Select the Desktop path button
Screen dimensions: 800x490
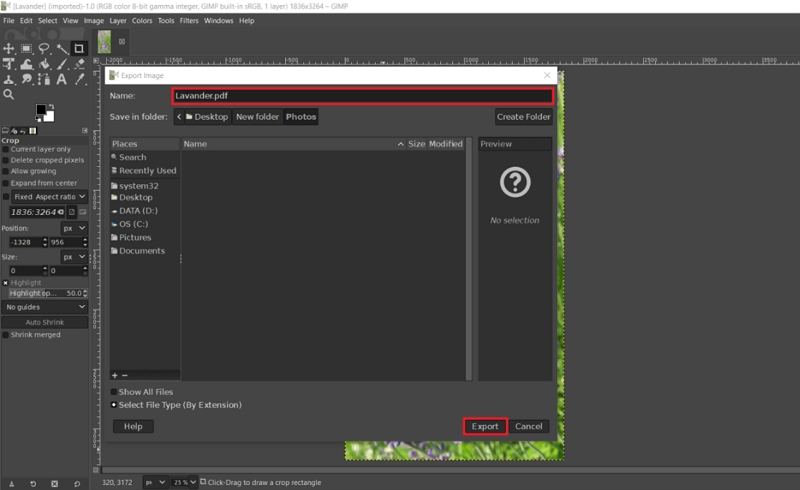(207, 117)
